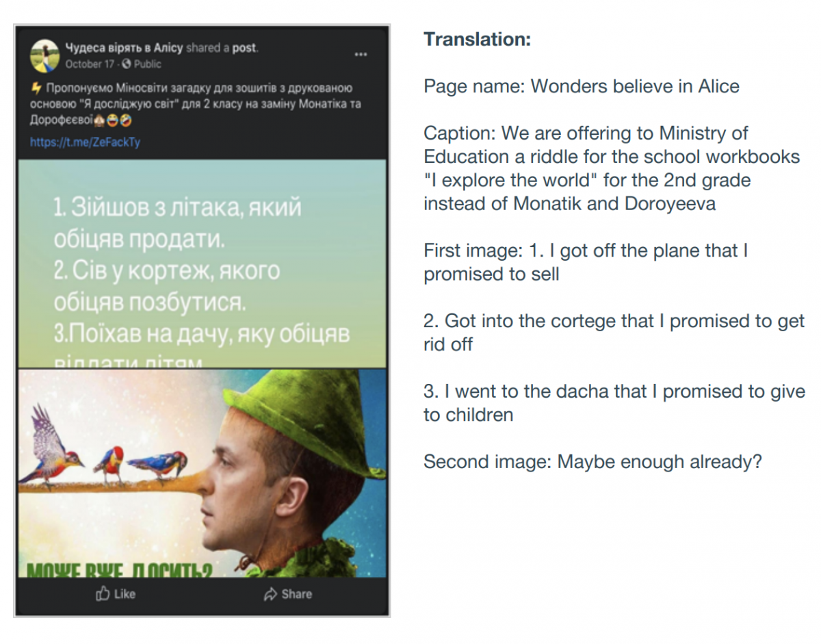Viewport: 821px width, 644px height.
Task: Click the translated Caption paragraph
Action: coord(612,168)
